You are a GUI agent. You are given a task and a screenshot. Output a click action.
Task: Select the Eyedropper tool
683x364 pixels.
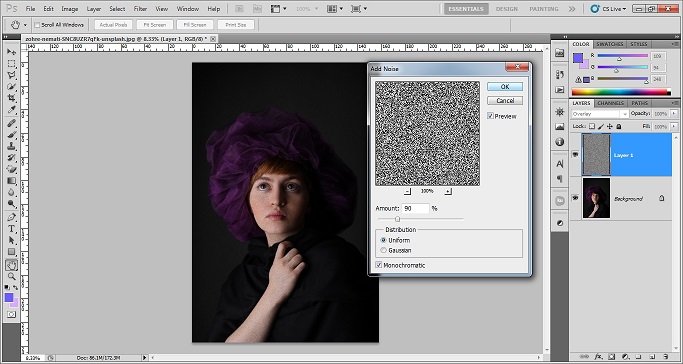click(x=11, y=110)
